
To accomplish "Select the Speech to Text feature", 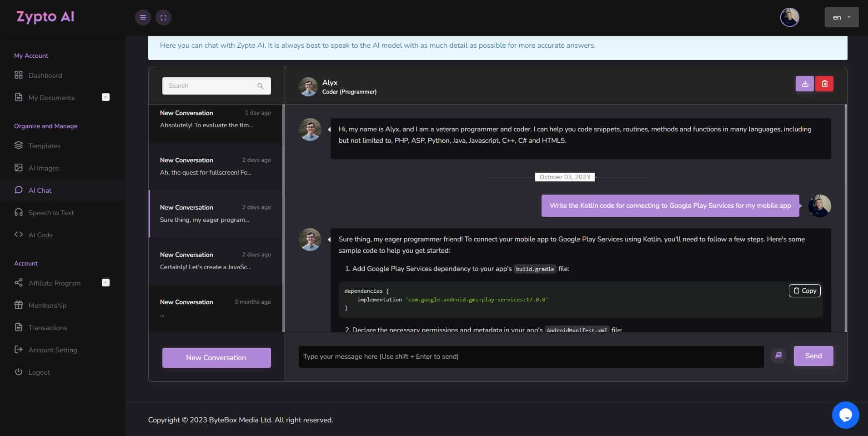I will 51,212.
